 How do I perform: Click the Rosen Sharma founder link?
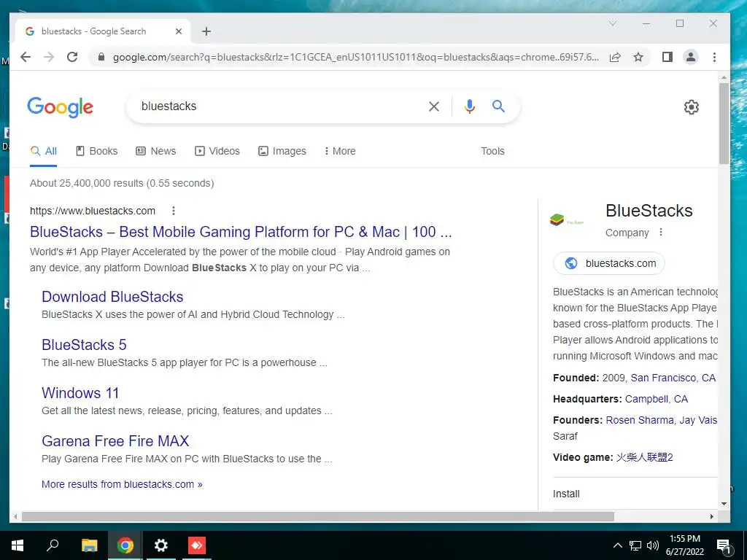(x=640, y=421)
